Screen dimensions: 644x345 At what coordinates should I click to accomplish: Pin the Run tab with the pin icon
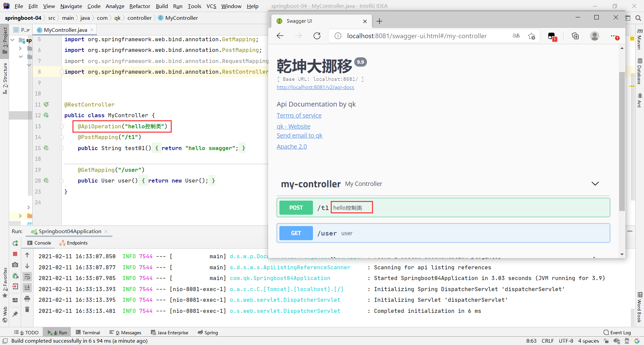pyautogui.click(x=15, y=314)
